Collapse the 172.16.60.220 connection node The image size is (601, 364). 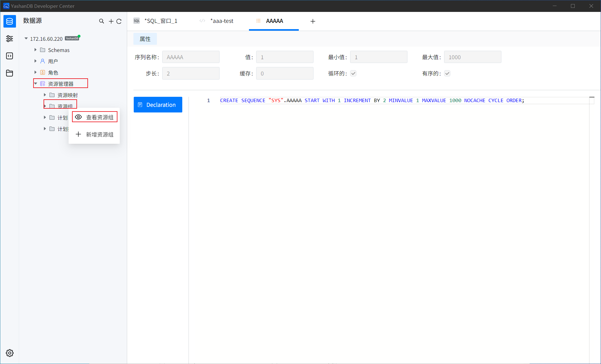(x=26, y=39)
